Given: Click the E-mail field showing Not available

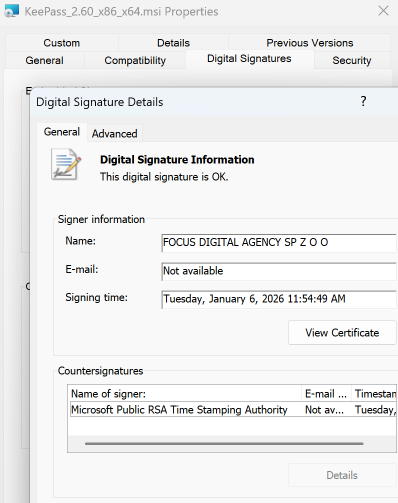Looking at the screenshot, I should click(x=279, y=271).
